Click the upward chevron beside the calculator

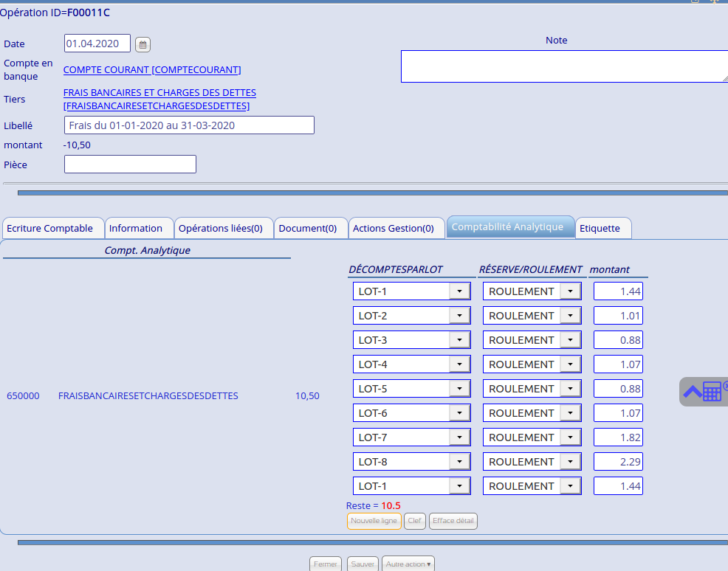click(692, 392)
